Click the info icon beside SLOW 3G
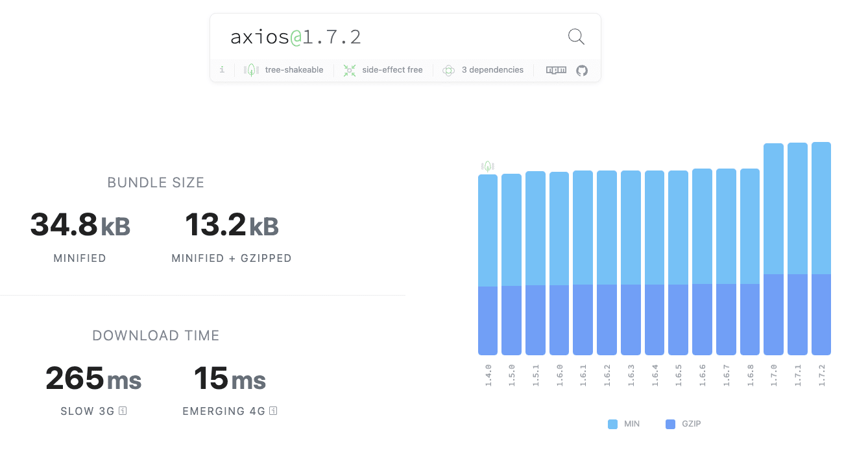The image size is (868, 470). pos(123,410)
